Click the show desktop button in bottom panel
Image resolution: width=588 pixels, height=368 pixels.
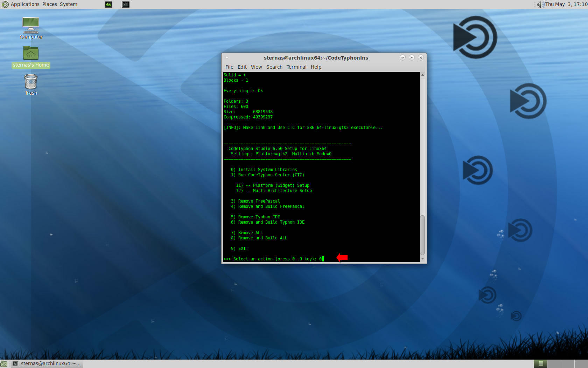3,364
